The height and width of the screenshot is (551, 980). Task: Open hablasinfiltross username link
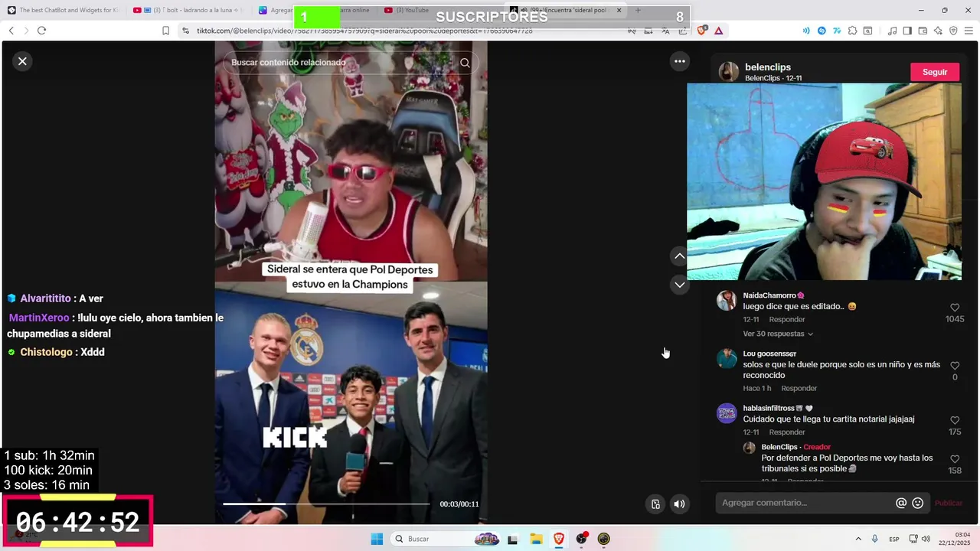click(x=769, y=409)
